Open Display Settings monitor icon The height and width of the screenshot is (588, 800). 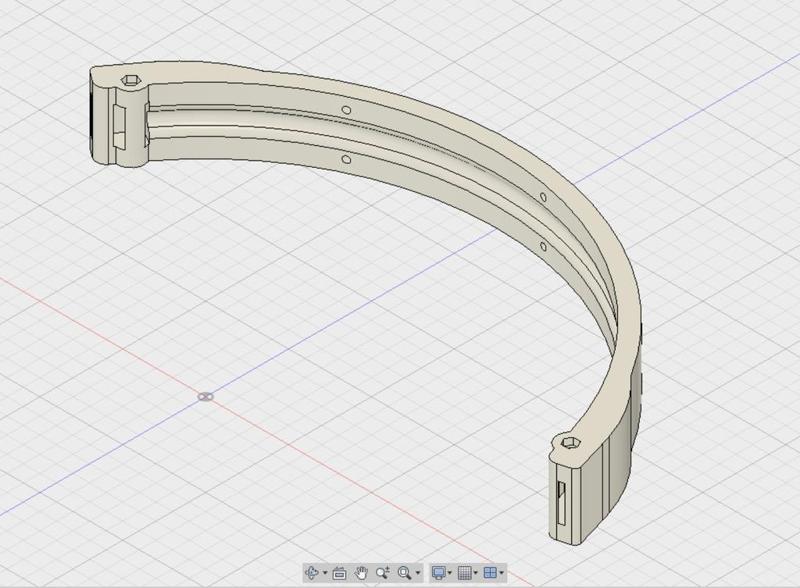tap(439, 573)
